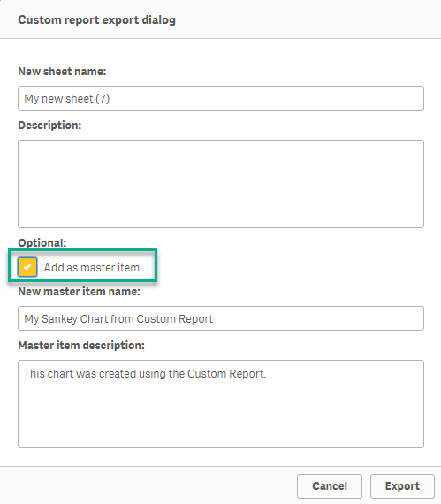Focus the New master item name field

click(x=221, y=318)
